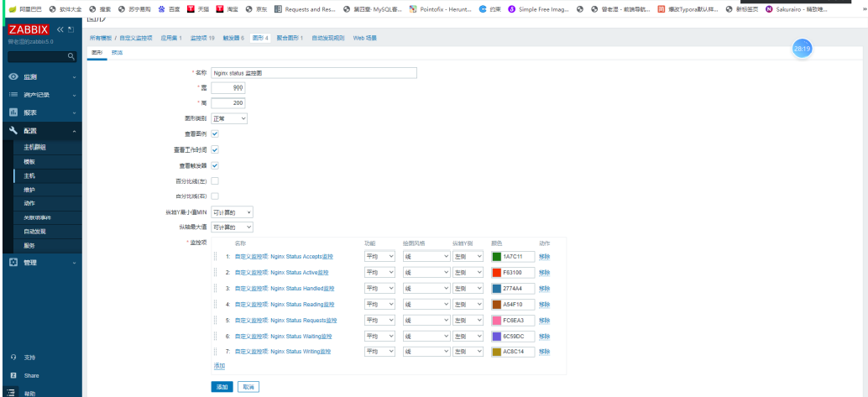Click the drag handle of Nginx Status Reading row
Viewport: 868px width, 397px height.
(216, 304)
